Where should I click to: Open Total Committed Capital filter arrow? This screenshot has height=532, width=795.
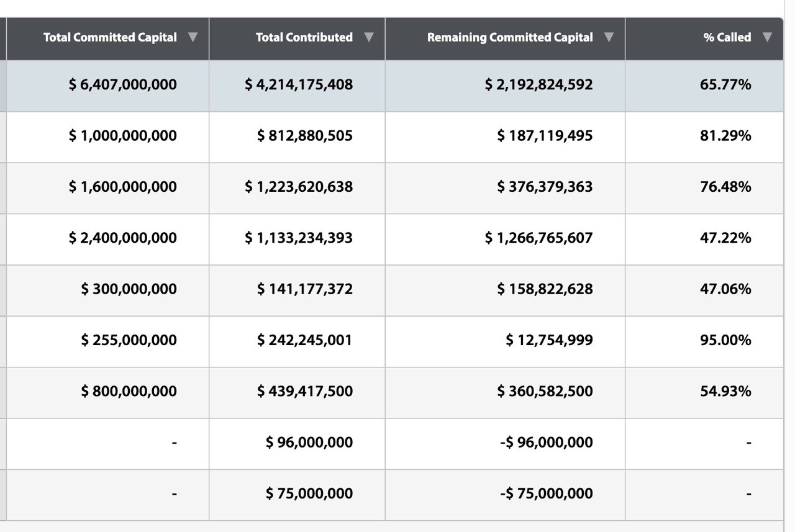(x=193, y=37)
